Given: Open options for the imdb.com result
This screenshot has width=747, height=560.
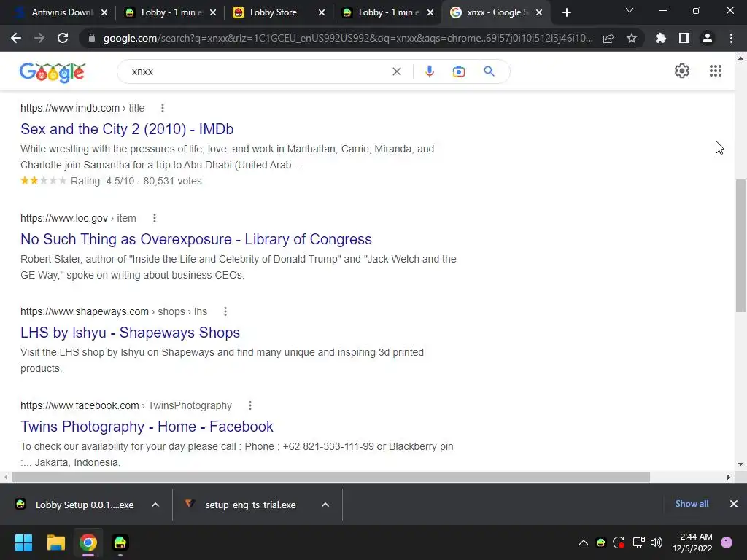Looking at the screenshot, I should 163,108.
